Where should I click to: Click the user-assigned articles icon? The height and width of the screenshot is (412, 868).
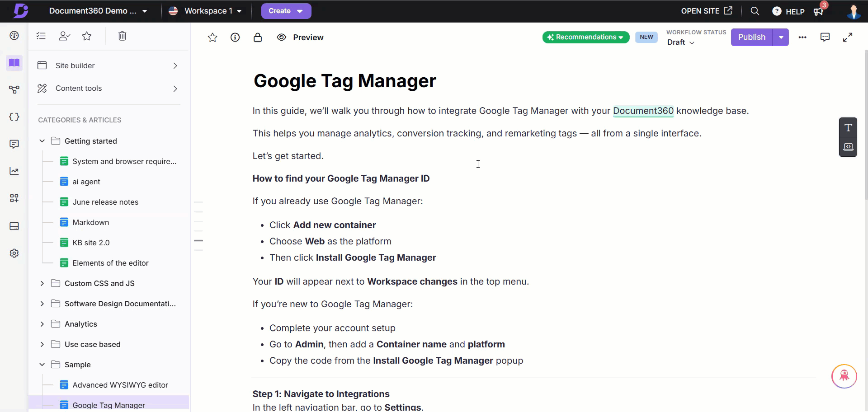point(64,36)
